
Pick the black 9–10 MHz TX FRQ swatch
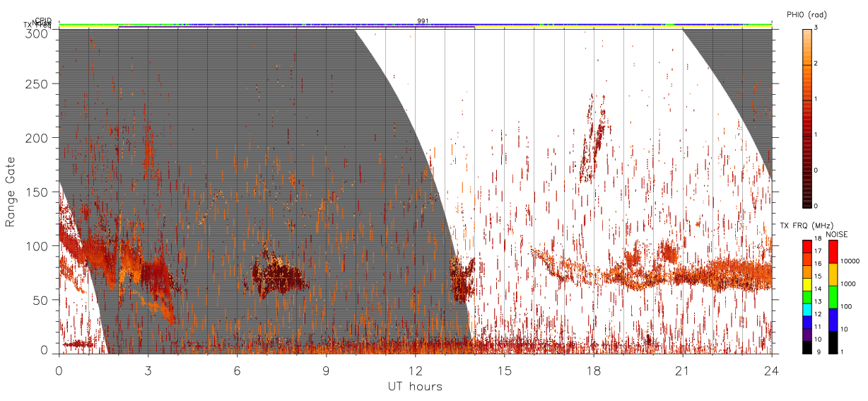(x=807, y=346)
